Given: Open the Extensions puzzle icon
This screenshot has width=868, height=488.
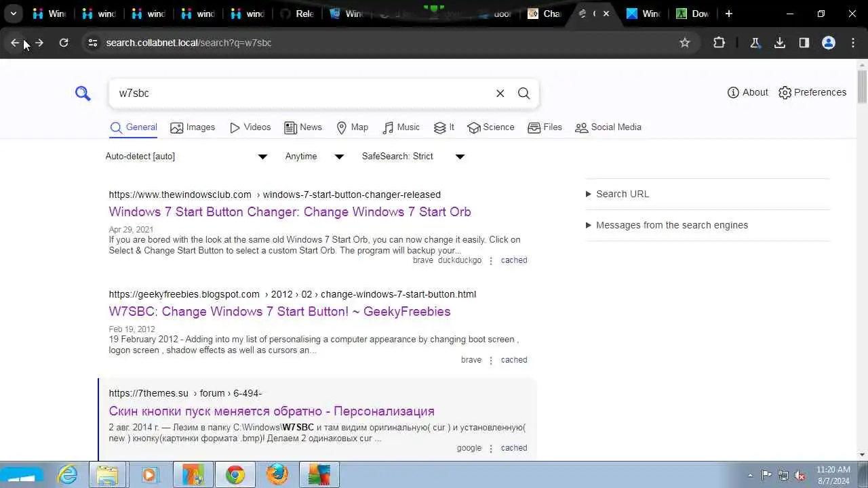Looking at the screenshot, I should coord(719,43).
